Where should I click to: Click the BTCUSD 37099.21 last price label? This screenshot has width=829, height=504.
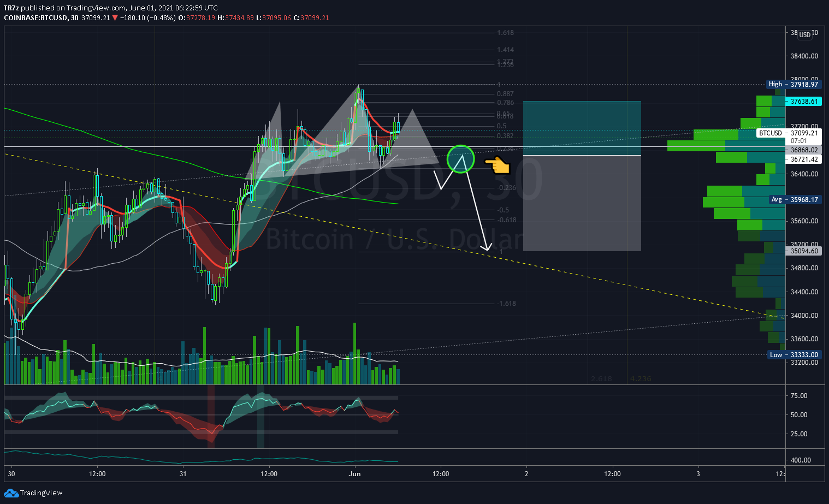coord(789,133)
